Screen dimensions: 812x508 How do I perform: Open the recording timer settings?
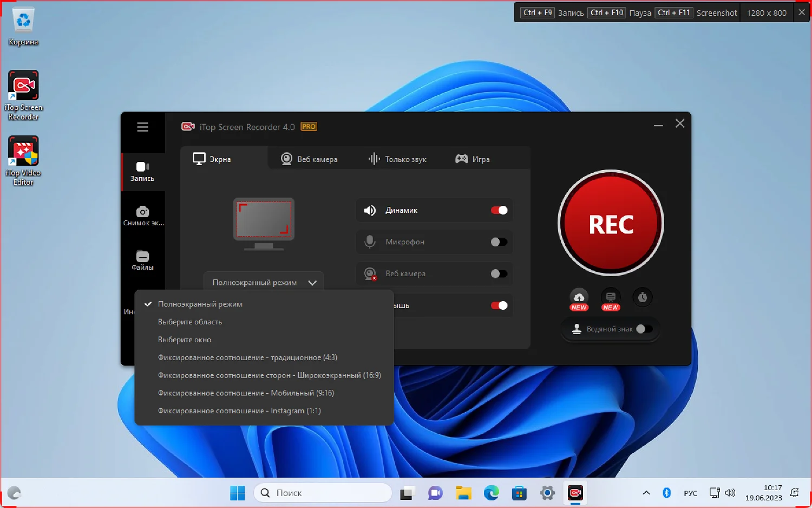click(x=642, y=297)
